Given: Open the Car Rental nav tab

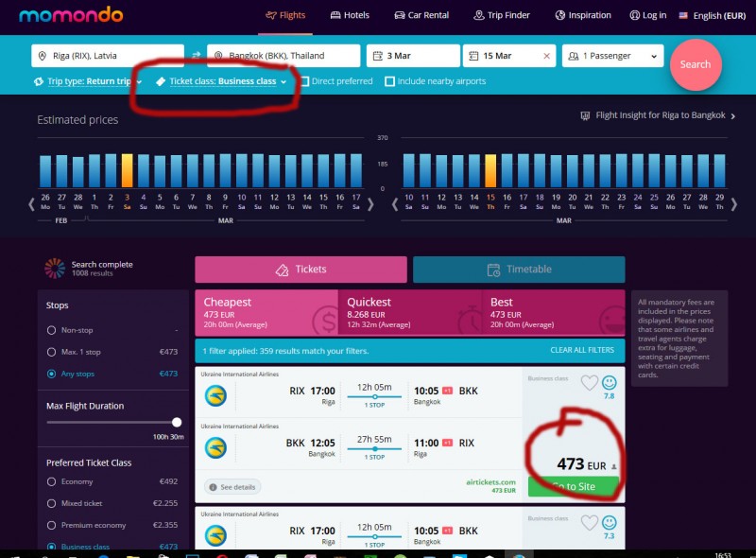Looking at the screenshot, I should pyautogui.click(x=421, y=15).
